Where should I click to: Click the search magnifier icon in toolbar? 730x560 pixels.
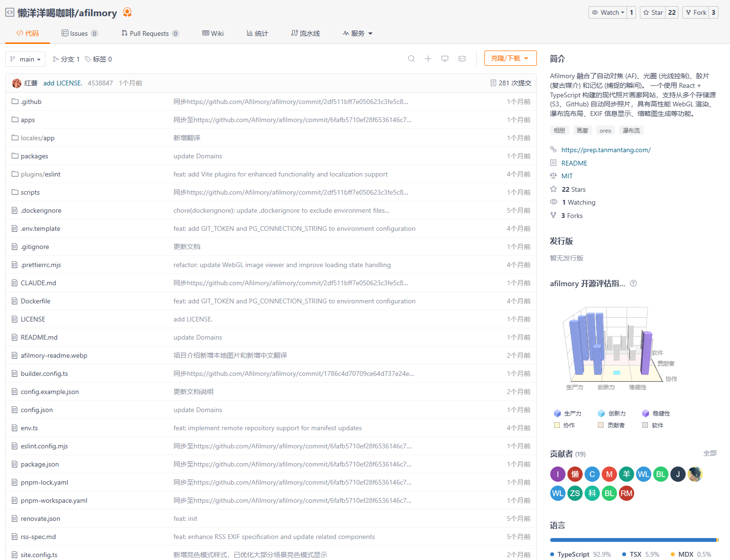(411, 59)
